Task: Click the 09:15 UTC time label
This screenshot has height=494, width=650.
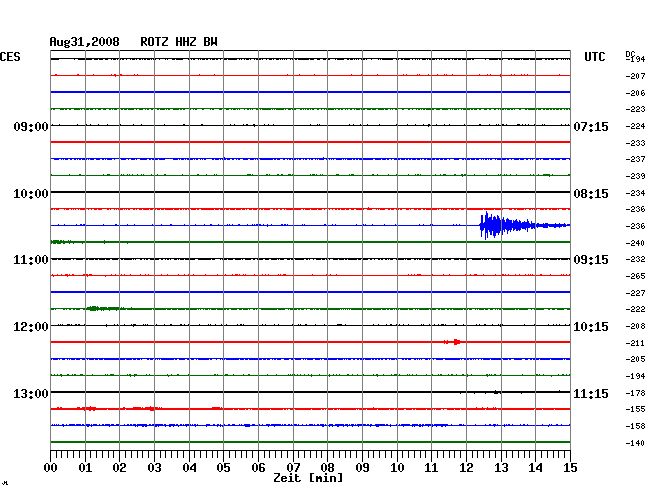Action: click(x=591, y=260)
